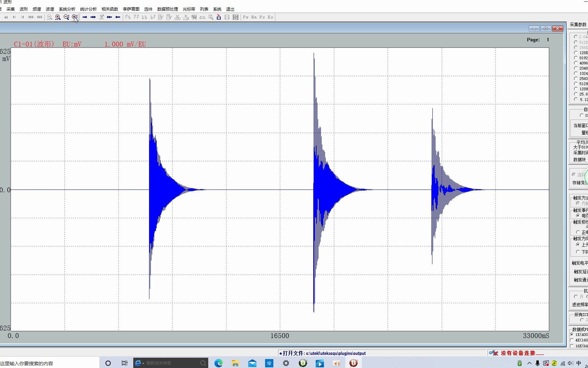
Task: Click the 1.000 mV/EU scale text
Action: point(125,44)
